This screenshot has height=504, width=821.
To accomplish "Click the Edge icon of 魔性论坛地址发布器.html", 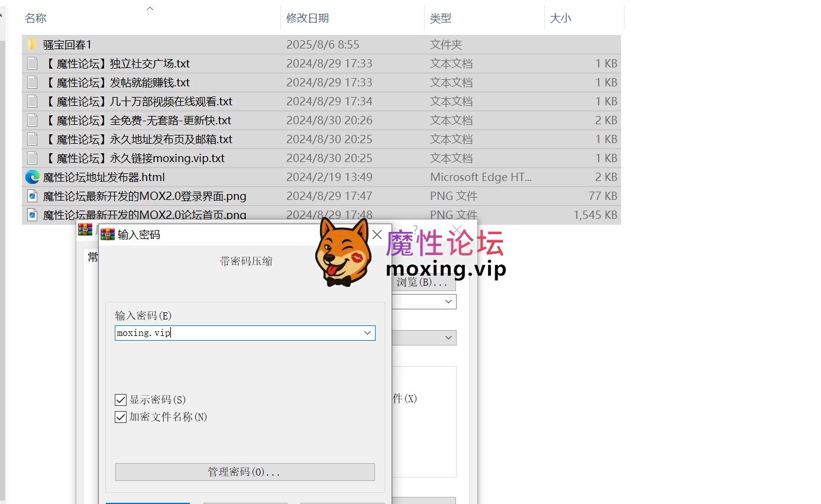I will pos(33,177).
